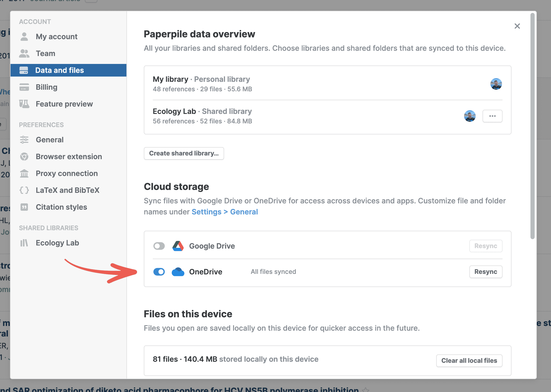This screenshot has height=392, width=551.
Task: Open Citation styles preferences
Action: tap(68, 207)
